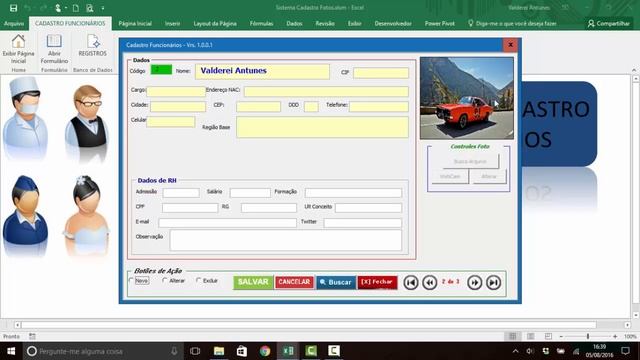
Task: Select the Alterar radio option
Action: coord(173,281)
